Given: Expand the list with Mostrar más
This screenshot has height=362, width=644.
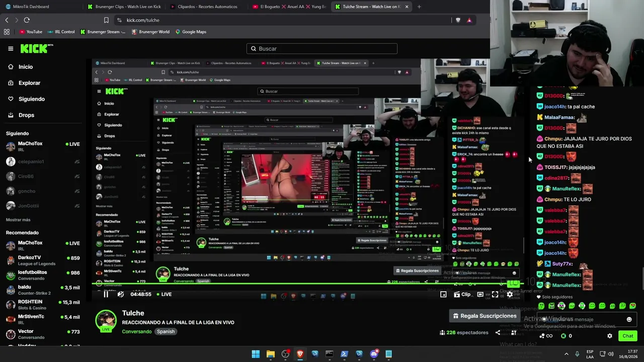Looking at the screenshot, I should (18, 220).
